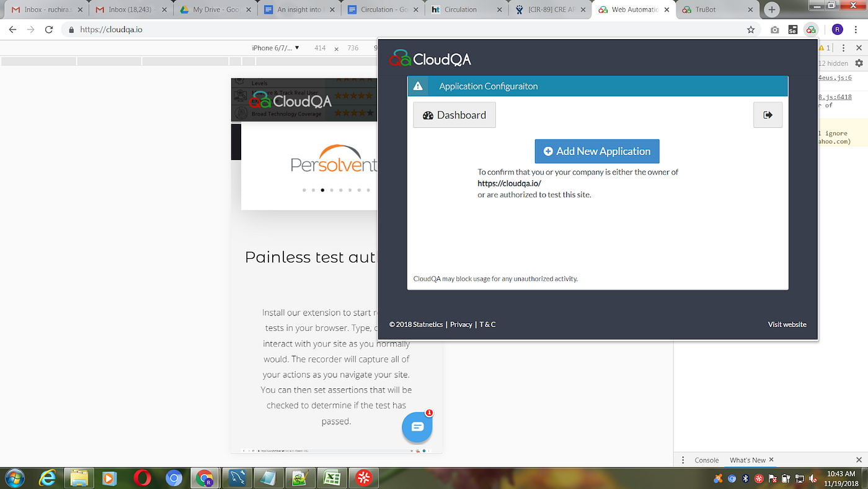Select the What's New drawer tab
Viewport: 868px width, 489px height.
tap(747, 460)
